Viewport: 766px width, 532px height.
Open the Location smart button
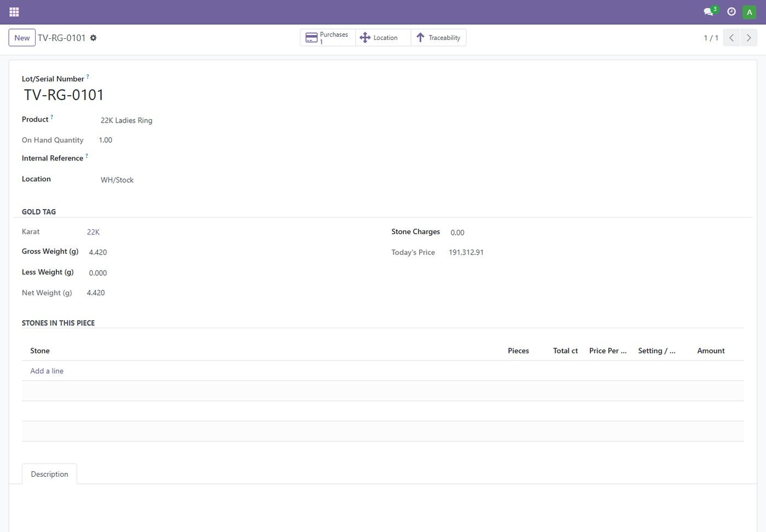coord(383,38)
